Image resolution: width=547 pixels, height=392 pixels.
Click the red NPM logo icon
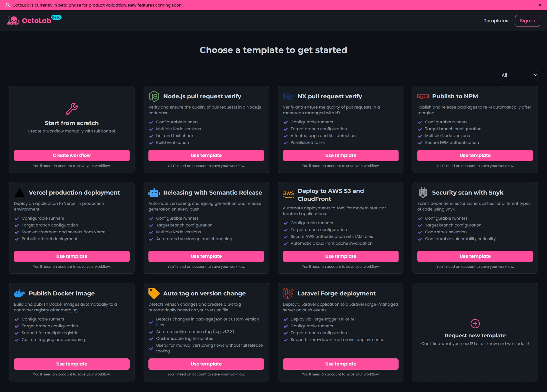pos(423,96)
